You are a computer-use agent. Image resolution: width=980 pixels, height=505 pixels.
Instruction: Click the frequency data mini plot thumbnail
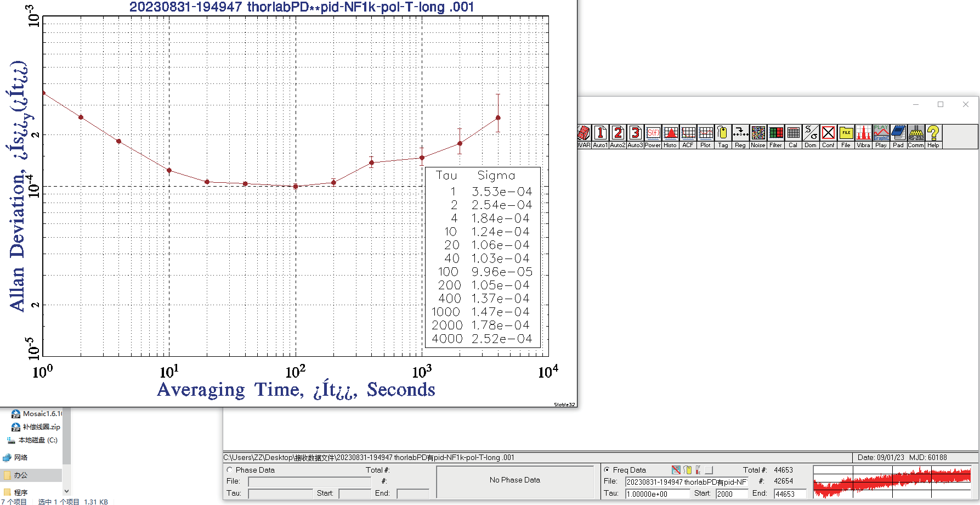click(x=892, y=481)
